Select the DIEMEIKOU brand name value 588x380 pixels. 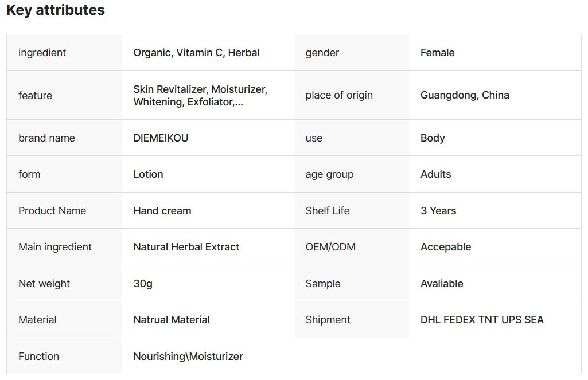click(x=161, y=138)
